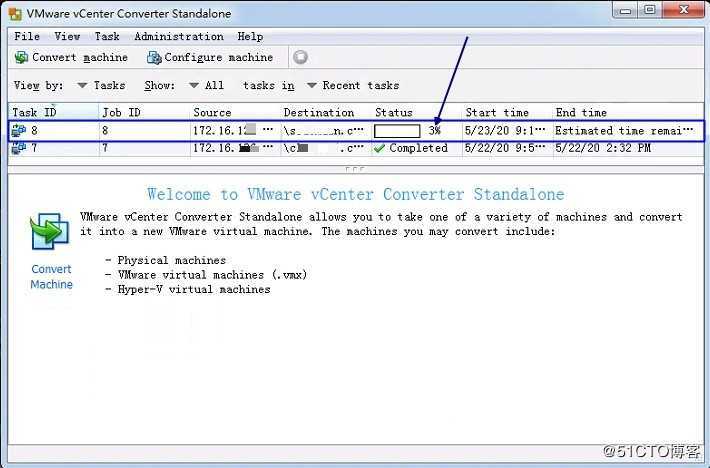Click Job ID cell value 7

pos(105,148)
